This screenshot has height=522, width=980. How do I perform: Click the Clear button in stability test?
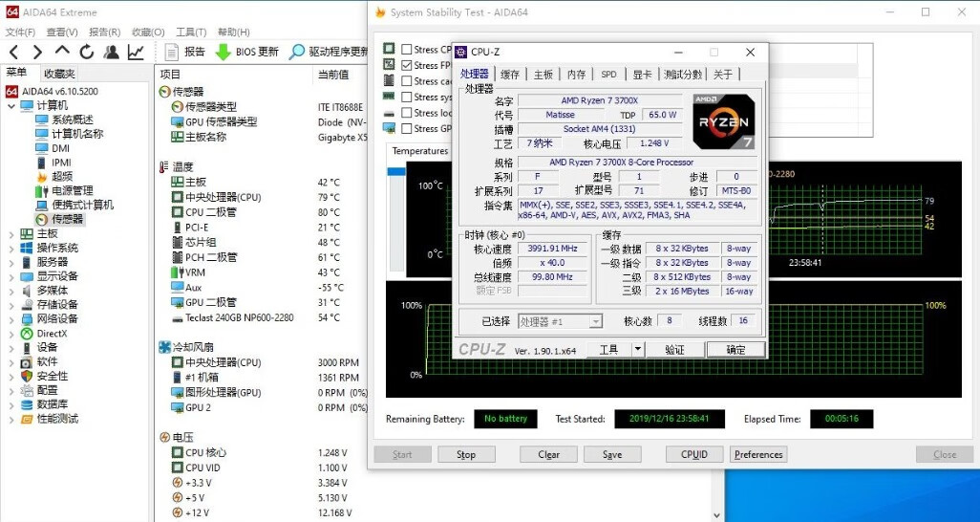549,454
